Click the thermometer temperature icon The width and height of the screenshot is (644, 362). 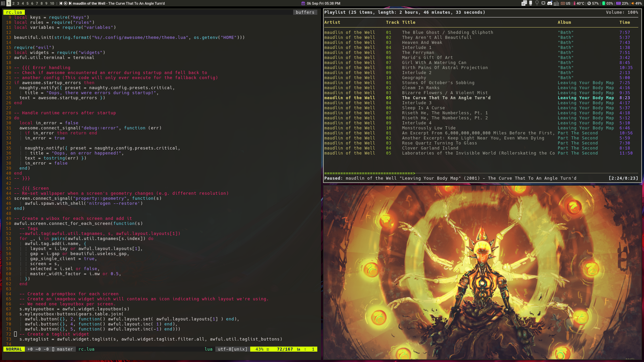[x=575, y=3]
